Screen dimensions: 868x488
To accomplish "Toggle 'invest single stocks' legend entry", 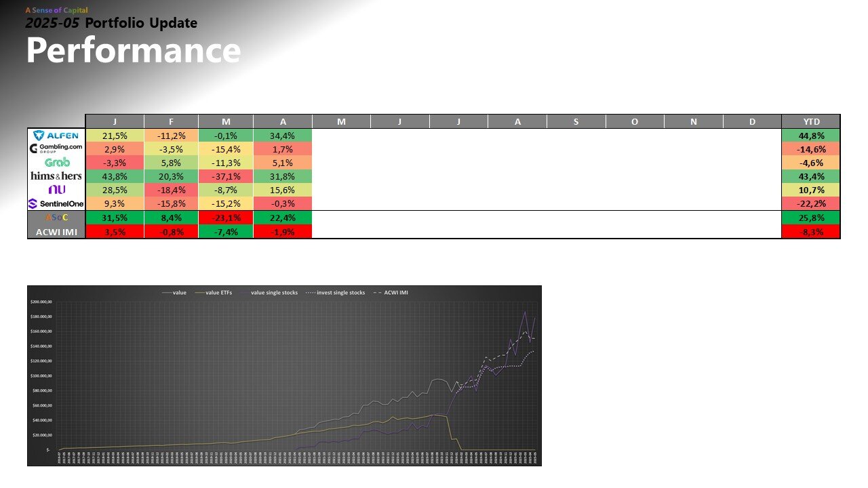I will [337, 293].
